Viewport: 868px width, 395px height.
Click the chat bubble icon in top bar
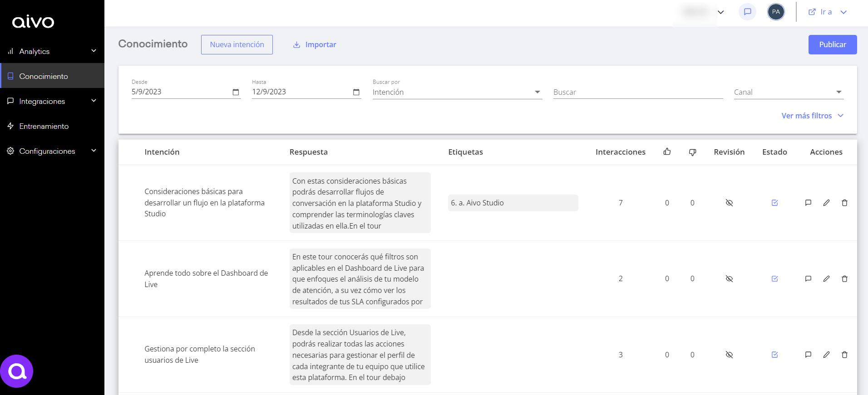pyautogui.click(x=747, y=12)
